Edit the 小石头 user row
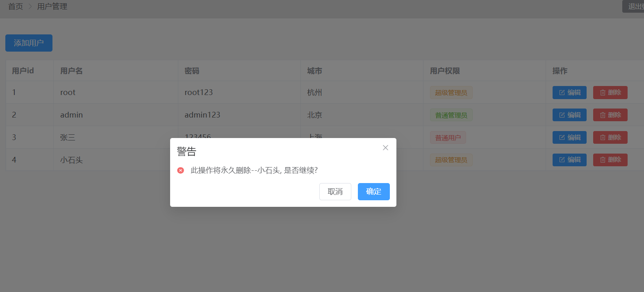Screen dimensions: 644x292 [569, 160]
